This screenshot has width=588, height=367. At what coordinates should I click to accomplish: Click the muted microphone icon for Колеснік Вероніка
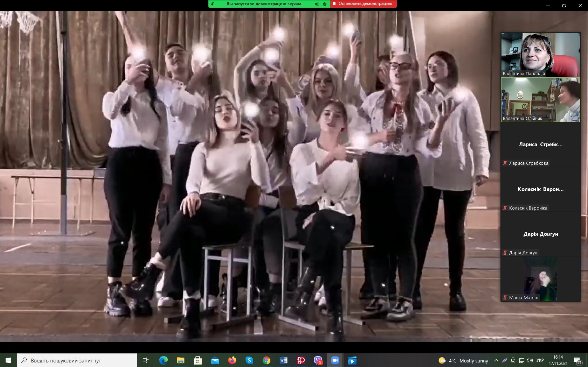[x=505, y=208]
